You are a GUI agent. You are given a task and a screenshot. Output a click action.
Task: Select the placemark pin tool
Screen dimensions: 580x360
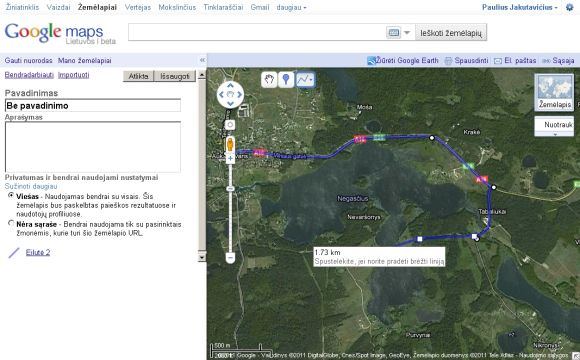[x=286, y=79]
